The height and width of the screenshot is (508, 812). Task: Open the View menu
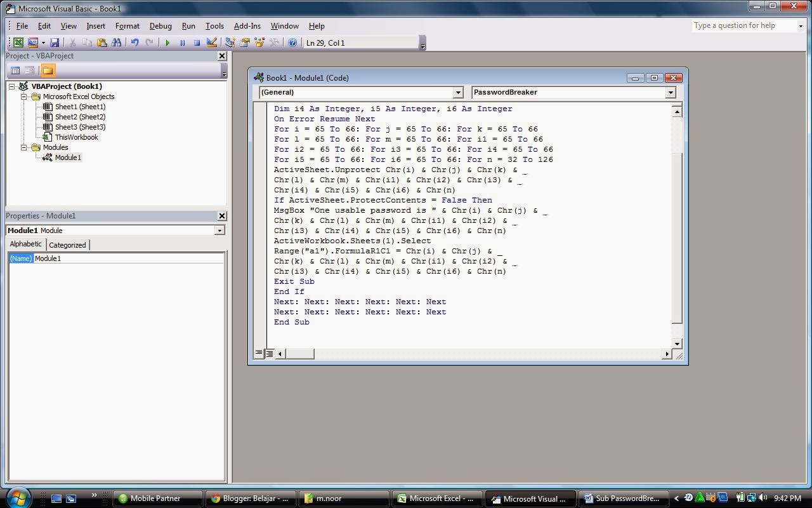pos(69,26)
